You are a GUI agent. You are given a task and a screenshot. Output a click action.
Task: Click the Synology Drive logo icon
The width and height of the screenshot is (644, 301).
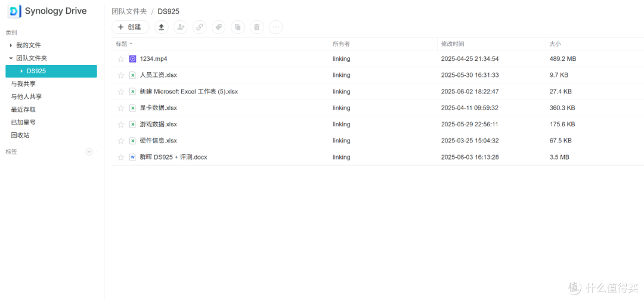point(14,11)
